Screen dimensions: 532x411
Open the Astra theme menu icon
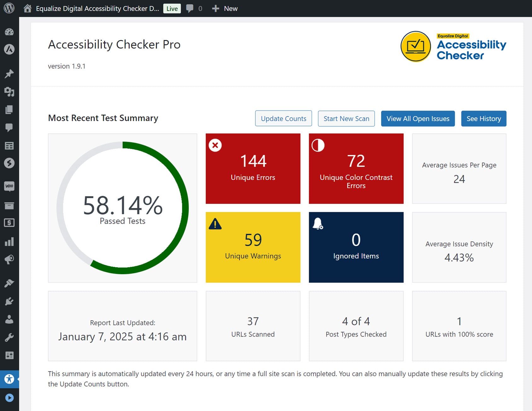pos(9,49)
